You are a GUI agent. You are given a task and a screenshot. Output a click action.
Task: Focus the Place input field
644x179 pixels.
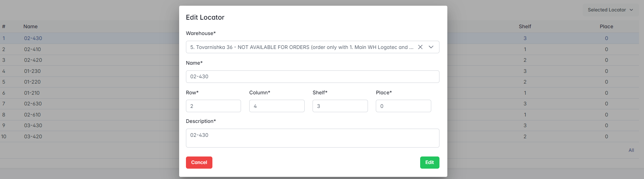coord(403,106)
